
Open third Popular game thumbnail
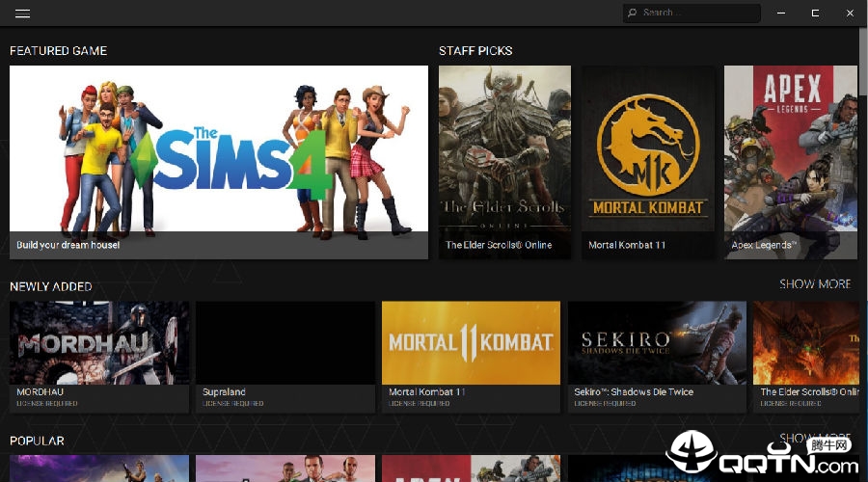(x=471, y=469)
